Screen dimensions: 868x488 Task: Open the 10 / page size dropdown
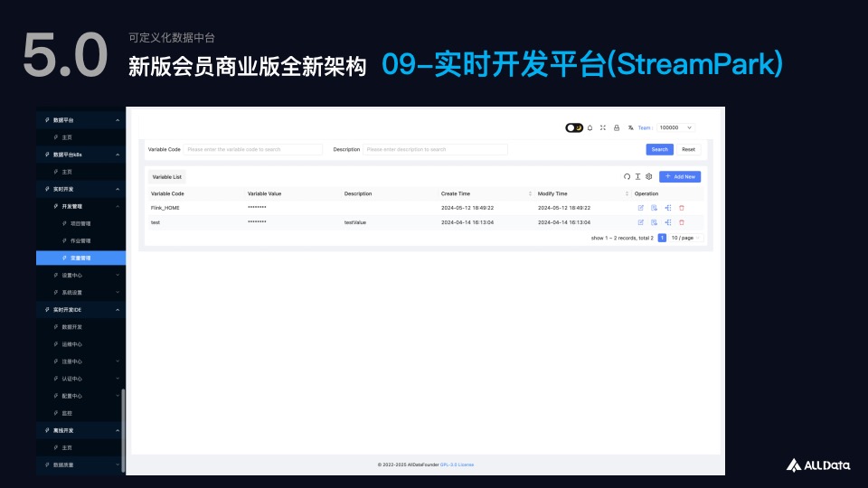tap(685, 238)
